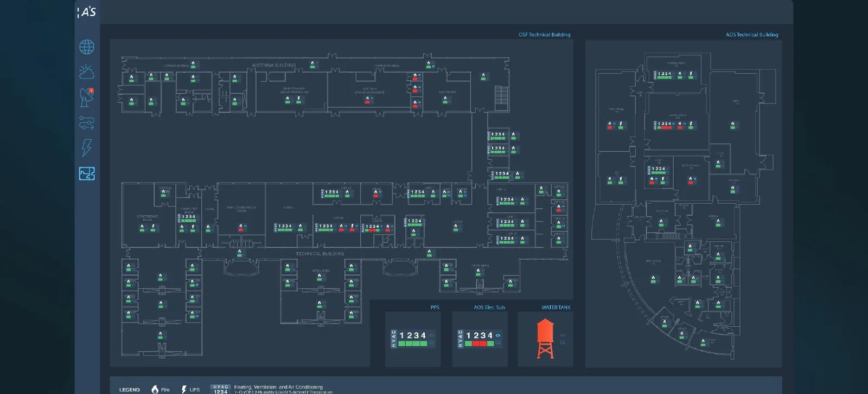This screenshot has width=868, height=394.
Task: Click the HVAC 1234 legend sample
Action: pyautogui.click(x=220, y=389)
